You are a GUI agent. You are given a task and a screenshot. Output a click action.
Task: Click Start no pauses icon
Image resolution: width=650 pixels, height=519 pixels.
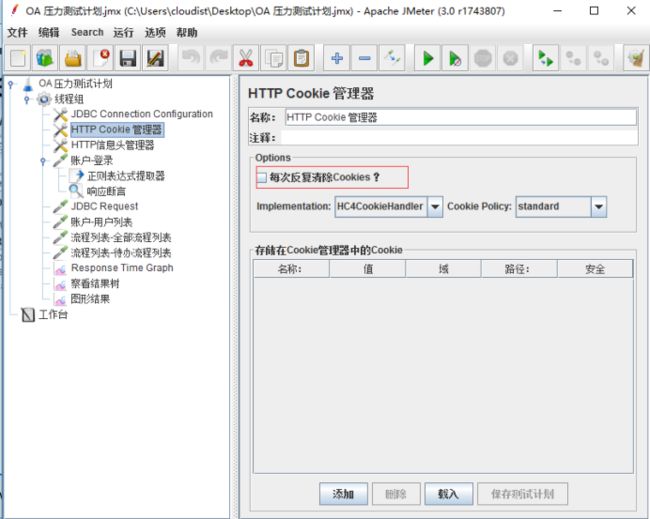tap(455, 58)
